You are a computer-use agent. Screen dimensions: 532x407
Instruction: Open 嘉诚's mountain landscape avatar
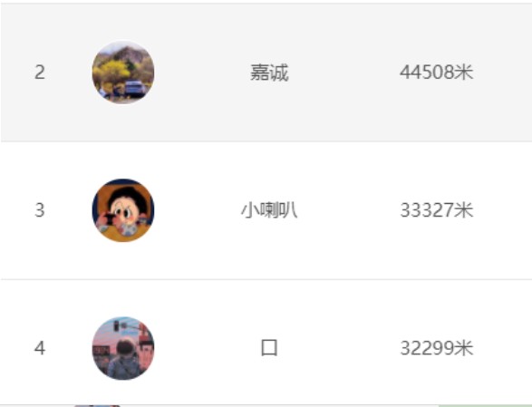[x=123, y=73]
